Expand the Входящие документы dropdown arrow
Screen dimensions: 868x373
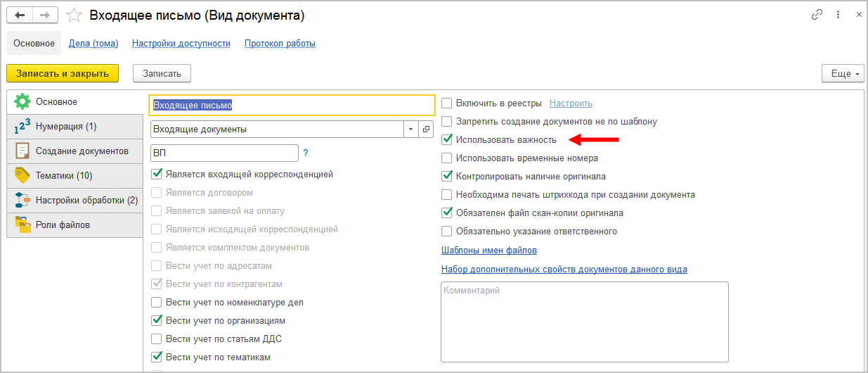[410, 129]
